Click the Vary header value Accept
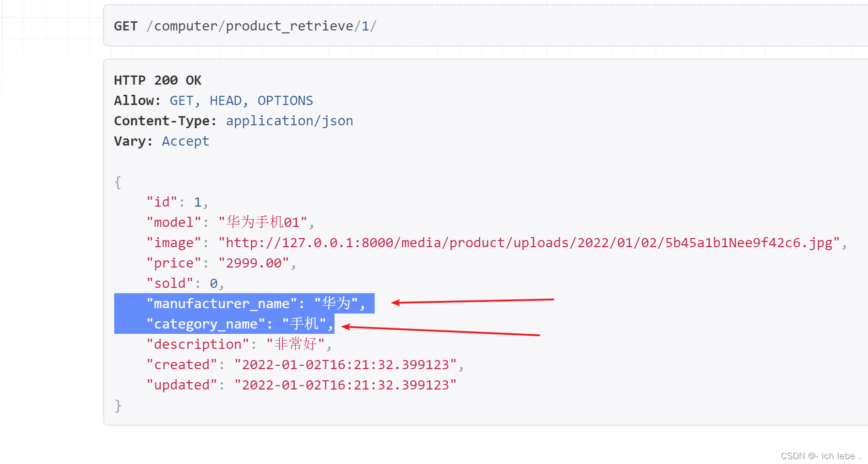 [x=185, y=141]
